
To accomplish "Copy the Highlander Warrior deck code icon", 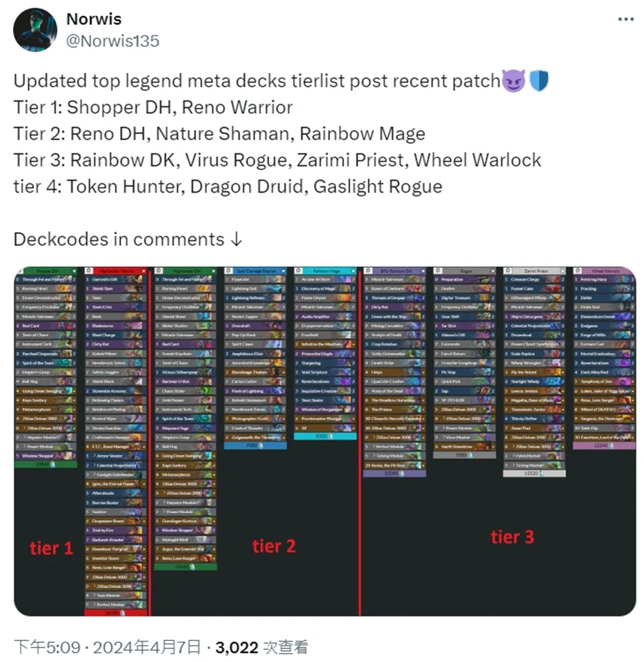I will 88,270.
